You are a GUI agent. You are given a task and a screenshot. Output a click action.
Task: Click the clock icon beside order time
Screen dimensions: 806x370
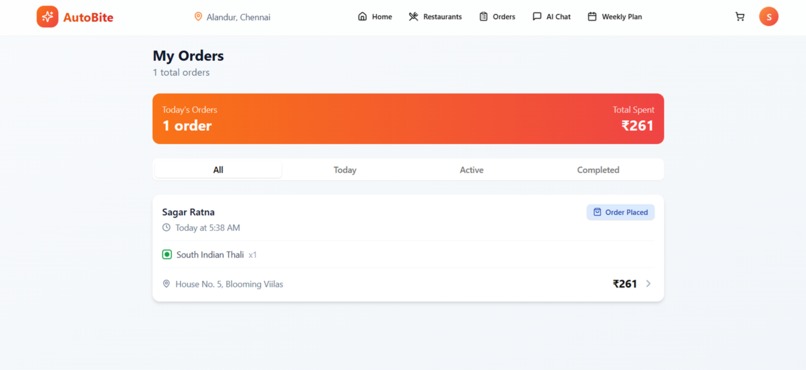click(x=166, y=227)
